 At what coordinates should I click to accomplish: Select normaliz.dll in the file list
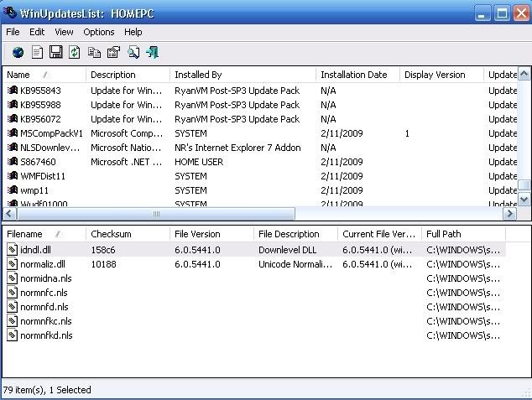42,264
